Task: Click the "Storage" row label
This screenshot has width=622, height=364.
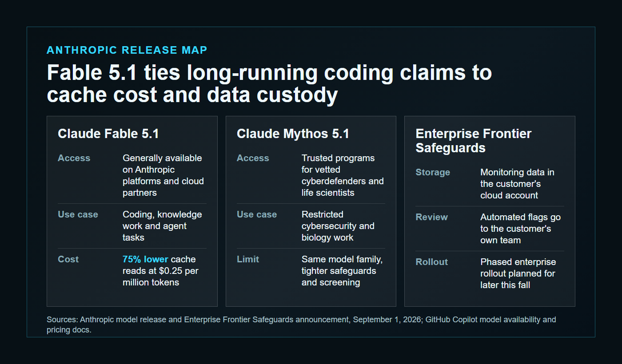Action: 433,172
